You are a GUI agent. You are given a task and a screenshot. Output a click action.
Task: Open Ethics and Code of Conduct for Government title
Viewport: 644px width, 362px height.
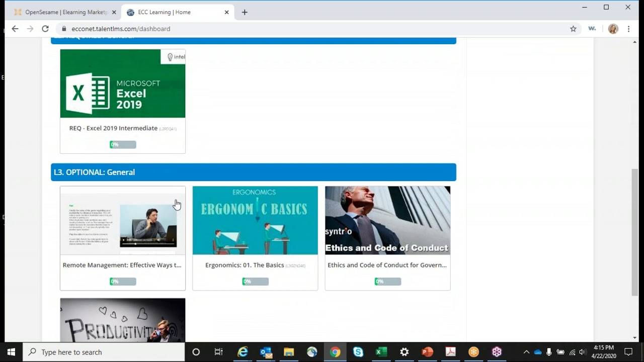[x=387, y=265]
